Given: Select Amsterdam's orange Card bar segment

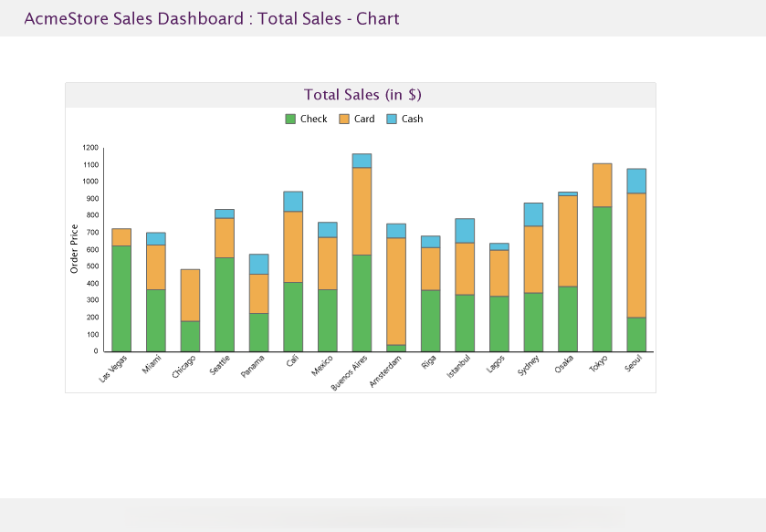Looking at the screenshot, I should point(396,290).
